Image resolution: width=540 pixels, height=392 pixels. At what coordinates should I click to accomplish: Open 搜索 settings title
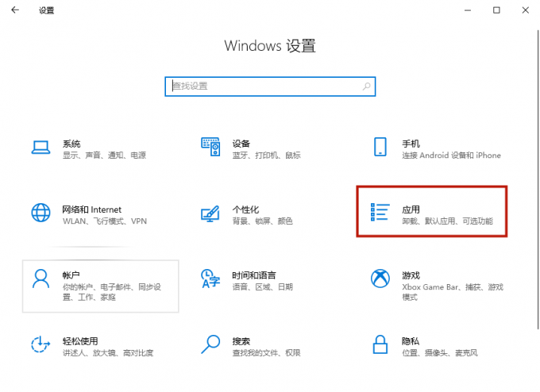click(241, 341)
